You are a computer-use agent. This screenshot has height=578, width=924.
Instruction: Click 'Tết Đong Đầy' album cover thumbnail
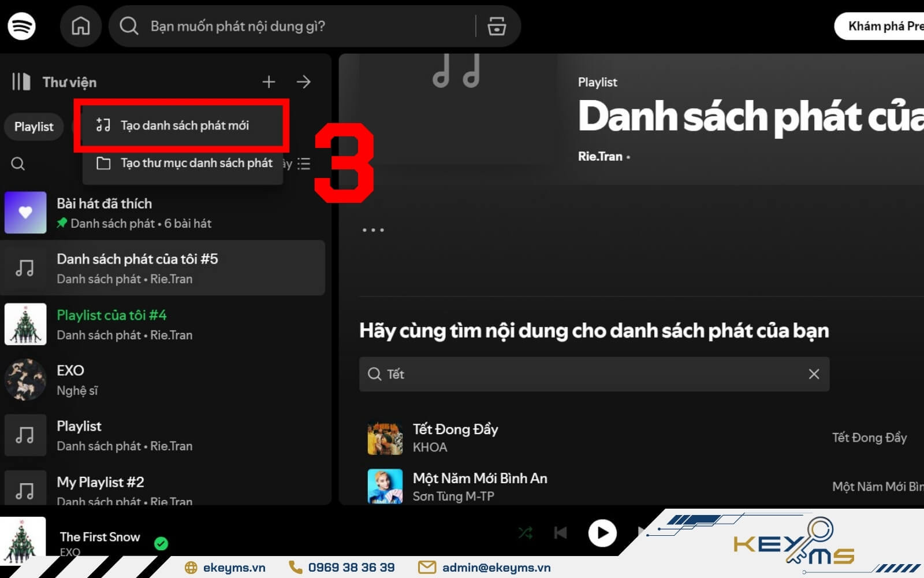[x=385, y=438]
